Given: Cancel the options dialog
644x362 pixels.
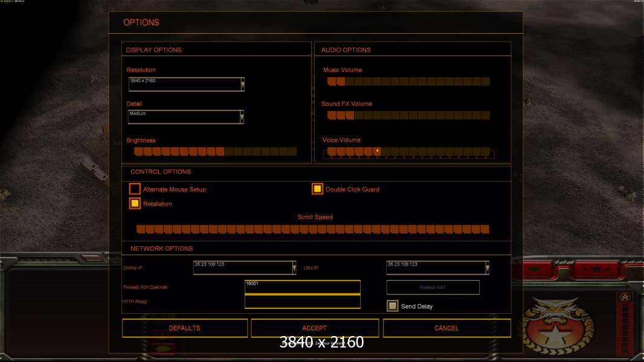Looking at the screenshot, I should coord(447,328).
